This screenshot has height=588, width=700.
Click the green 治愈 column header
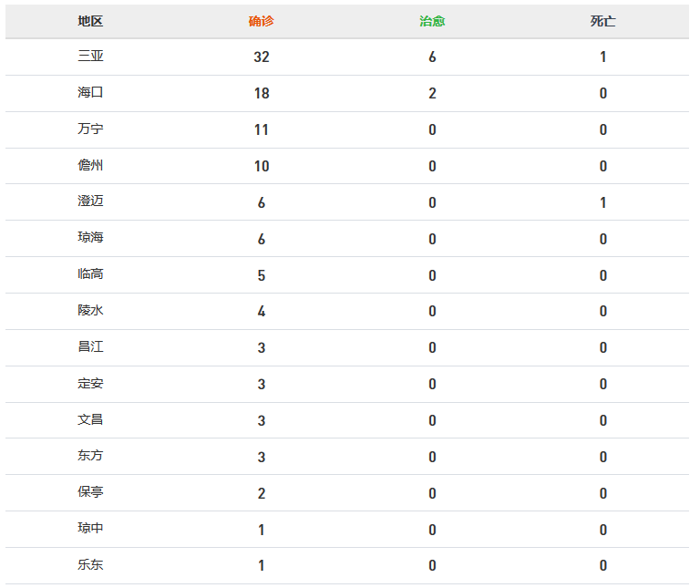pyautogui.click(x=432, y=21)
